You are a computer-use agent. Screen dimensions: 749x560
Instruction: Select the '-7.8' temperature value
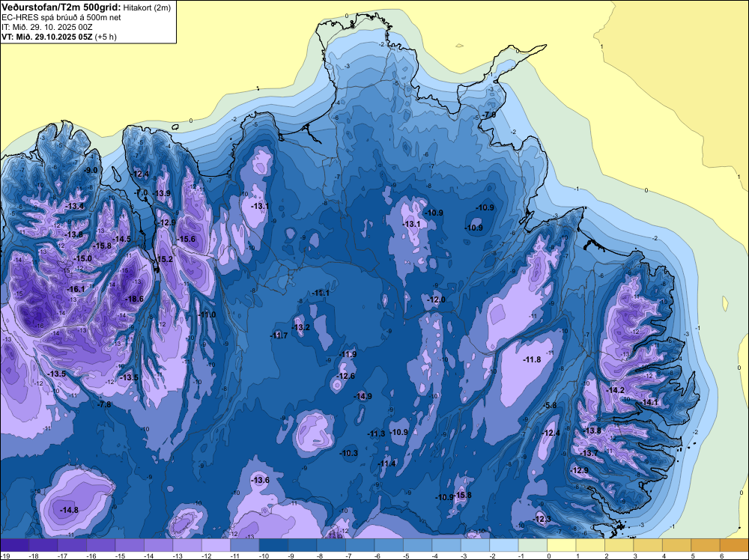(x=104, y=404)
